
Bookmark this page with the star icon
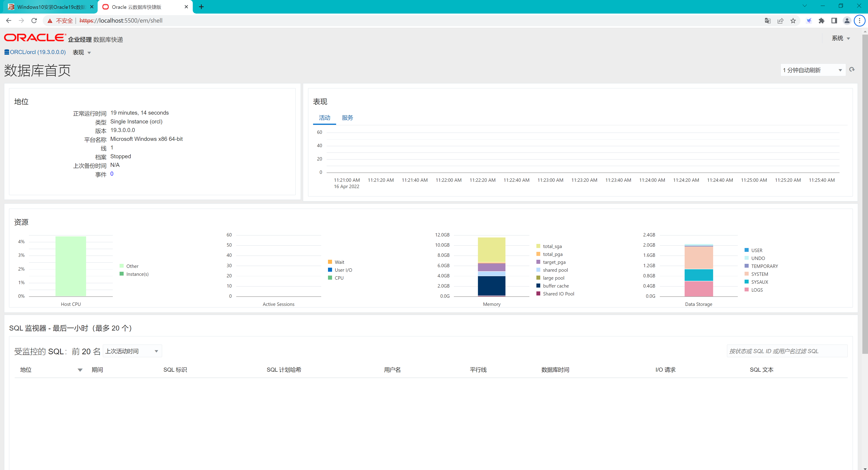coord(793,21)
